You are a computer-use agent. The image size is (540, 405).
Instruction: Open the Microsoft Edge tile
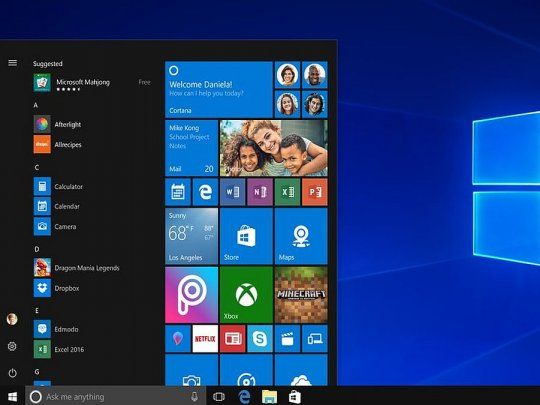(x=205, y=192)
